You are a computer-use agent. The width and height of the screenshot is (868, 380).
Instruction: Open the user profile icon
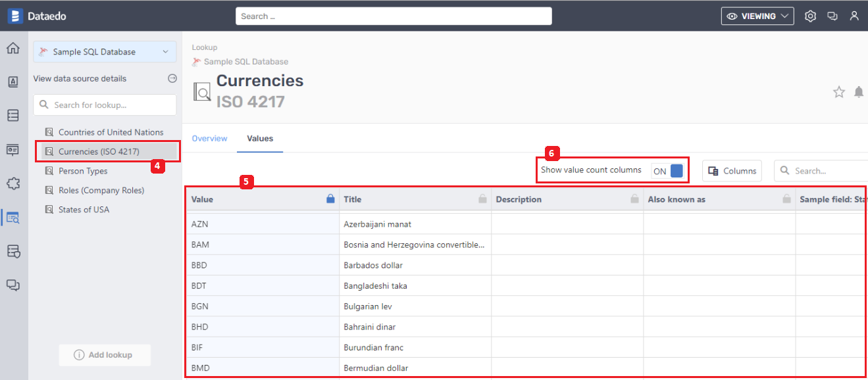tap(854, 16)
